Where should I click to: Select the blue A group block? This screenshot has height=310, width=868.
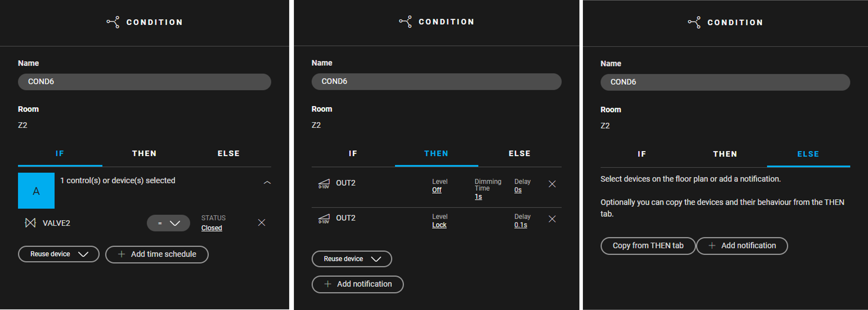point(36,191)
